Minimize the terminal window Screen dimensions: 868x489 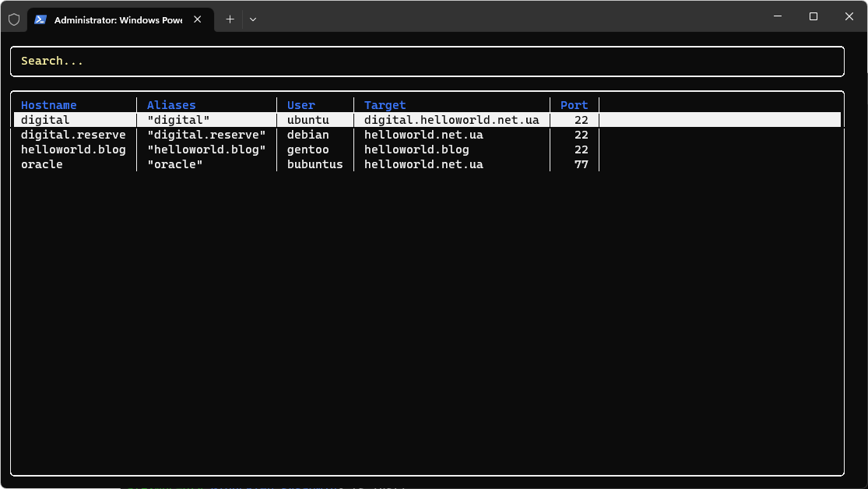pos(778,16)
